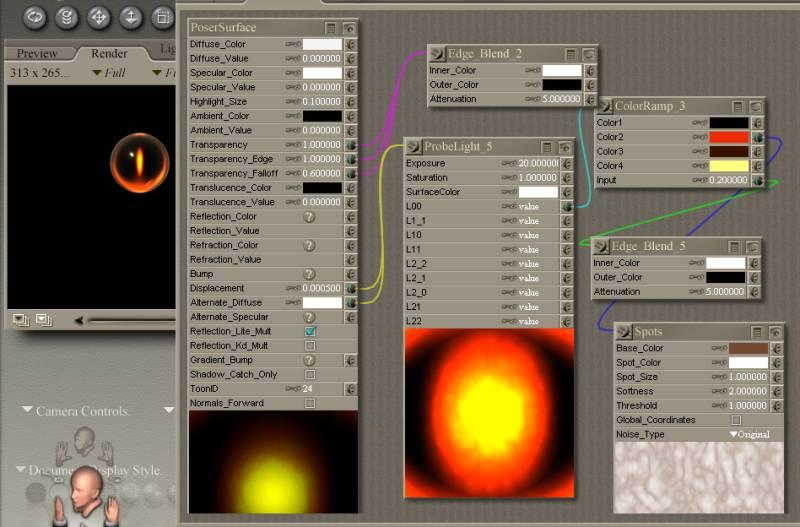Expand the Camera Controls menu

coord(80,411)
